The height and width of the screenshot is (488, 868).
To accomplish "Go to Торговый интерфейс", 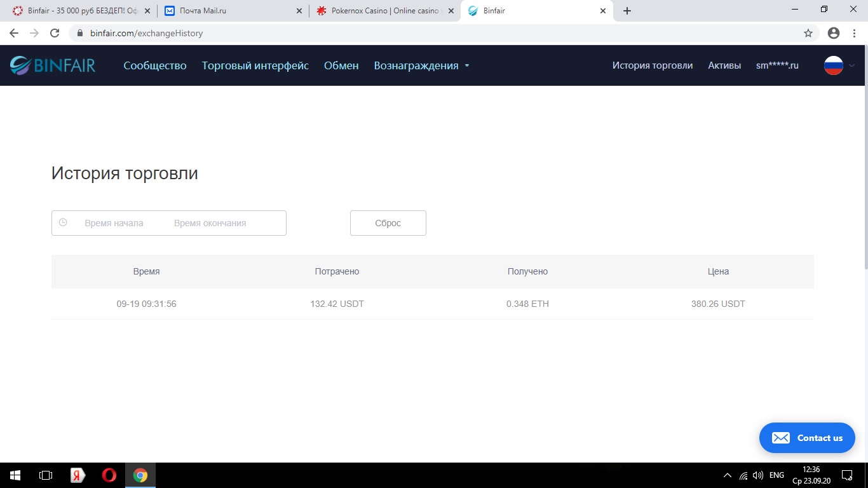I will (x=255, y=65).
